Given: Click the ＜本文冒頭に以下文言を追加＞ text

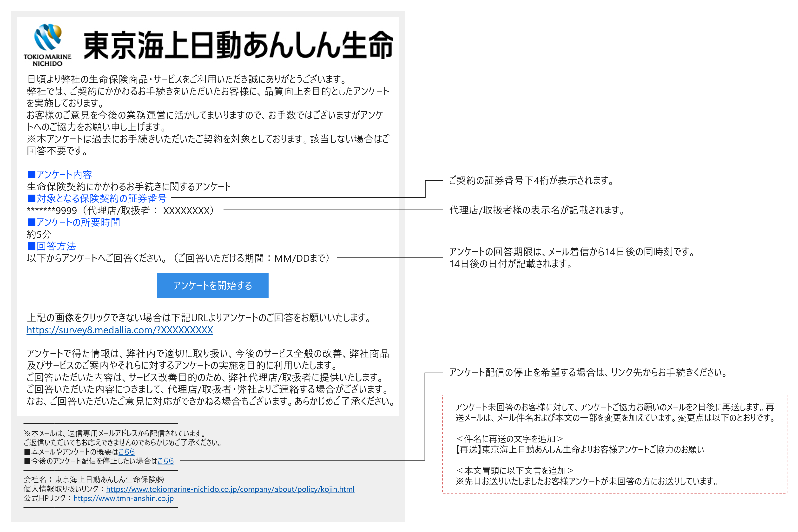Looking at the screenshot, I should 515,471.
